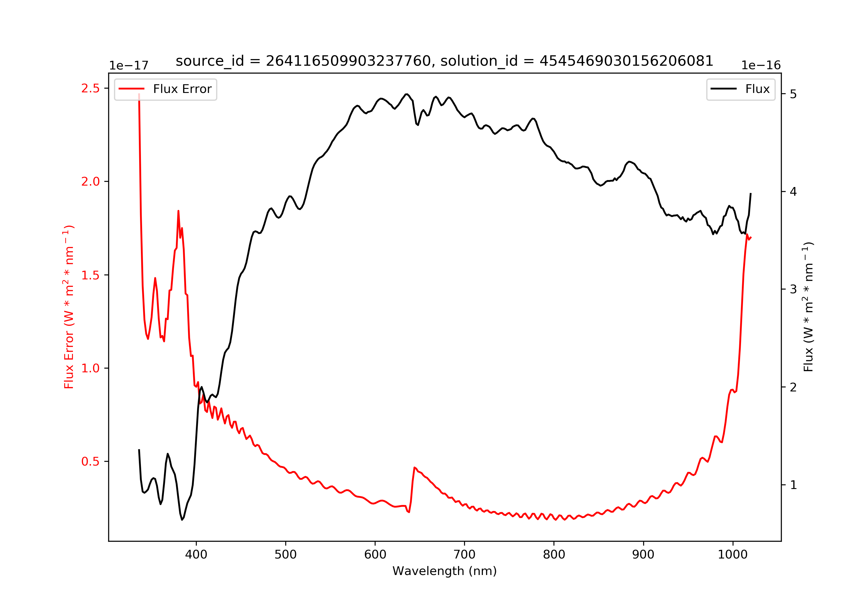
Task: Click the Wavelength (nm) axis label
Action: [x=445, y=571]
